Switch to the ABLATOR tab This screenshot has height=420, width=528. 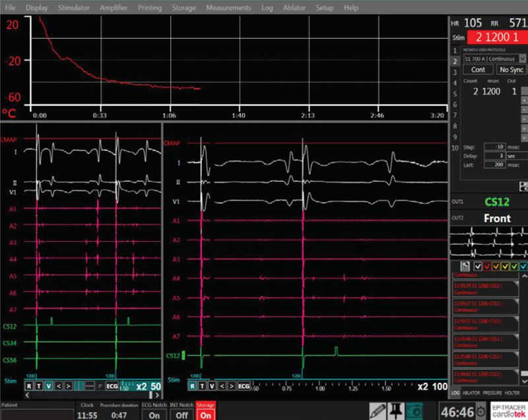pyautogui.click(x=471, y=393)
